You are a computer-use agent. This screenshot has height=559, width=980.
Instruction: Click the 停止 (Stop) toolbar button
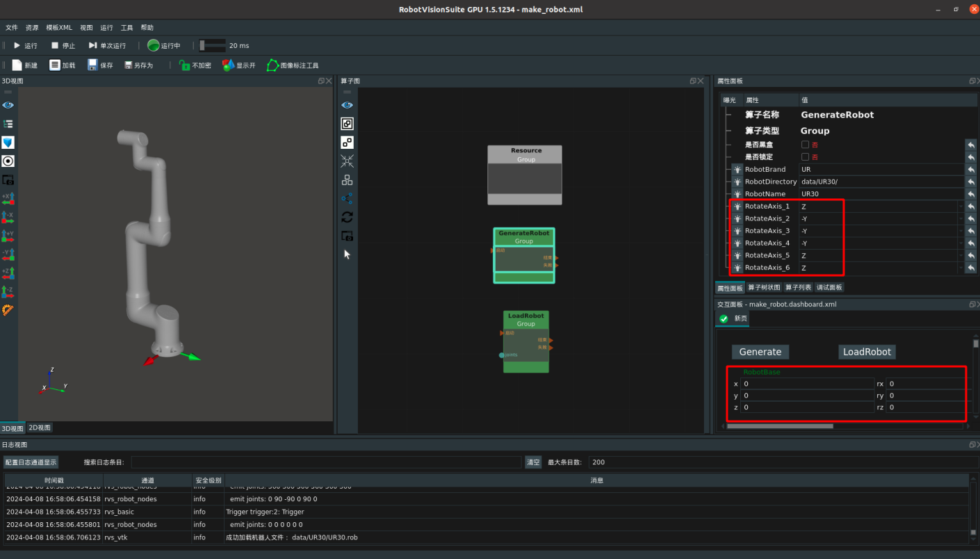click(63, 46)
